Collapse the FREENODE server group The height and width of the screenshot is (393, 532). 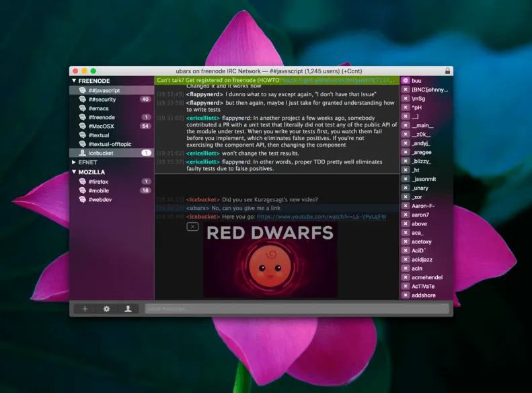[74, 81]
